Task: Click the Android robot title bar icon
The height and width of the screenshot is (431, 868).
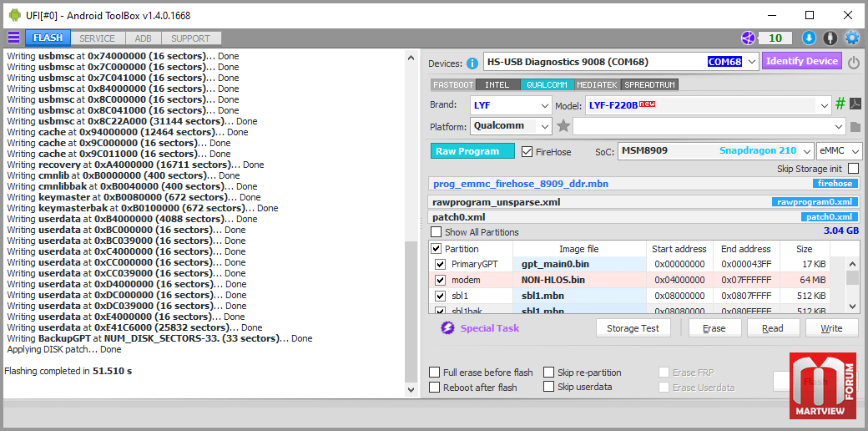Action: pyautogui.click(x=14, y=16)
